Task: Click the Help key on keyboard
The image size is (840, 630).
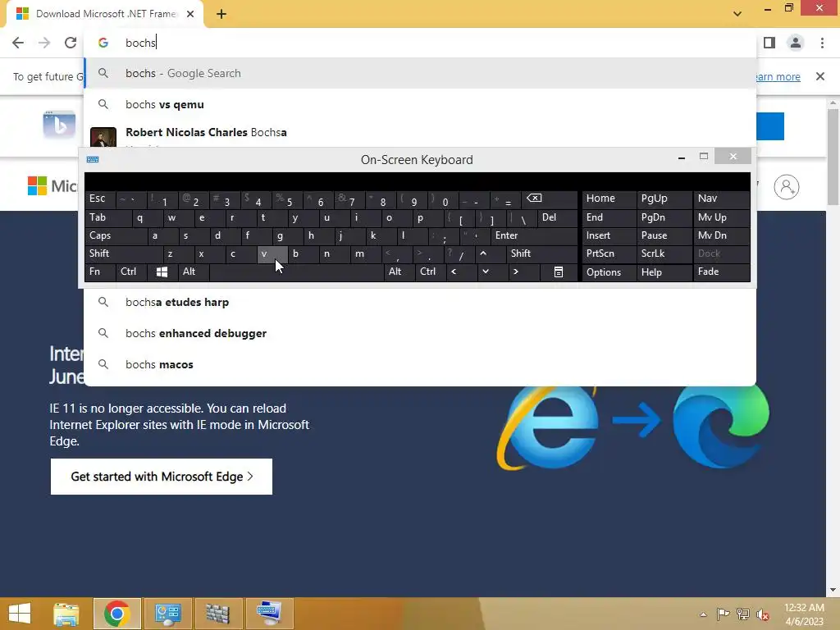Action: click(664, 272)
